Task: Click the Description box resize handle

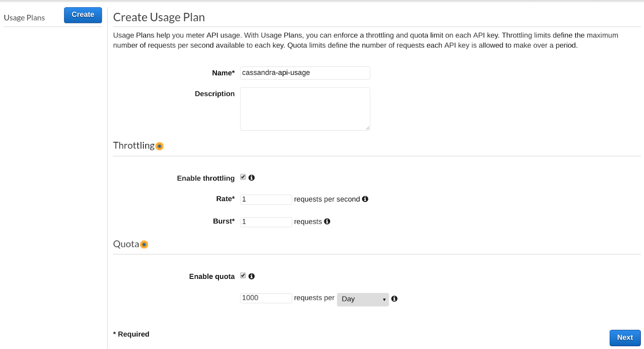Action: (x=367, y=128)
